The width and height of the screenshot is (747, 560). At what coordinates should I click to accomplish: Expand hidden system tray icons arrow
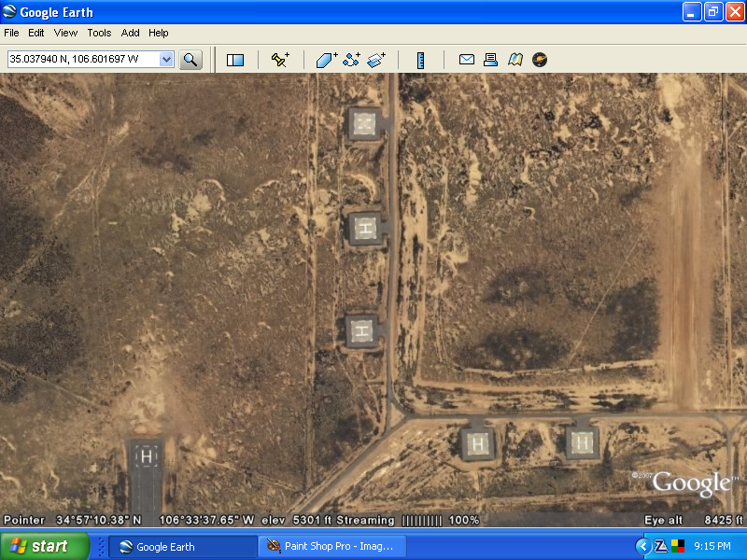click(643, 546)
